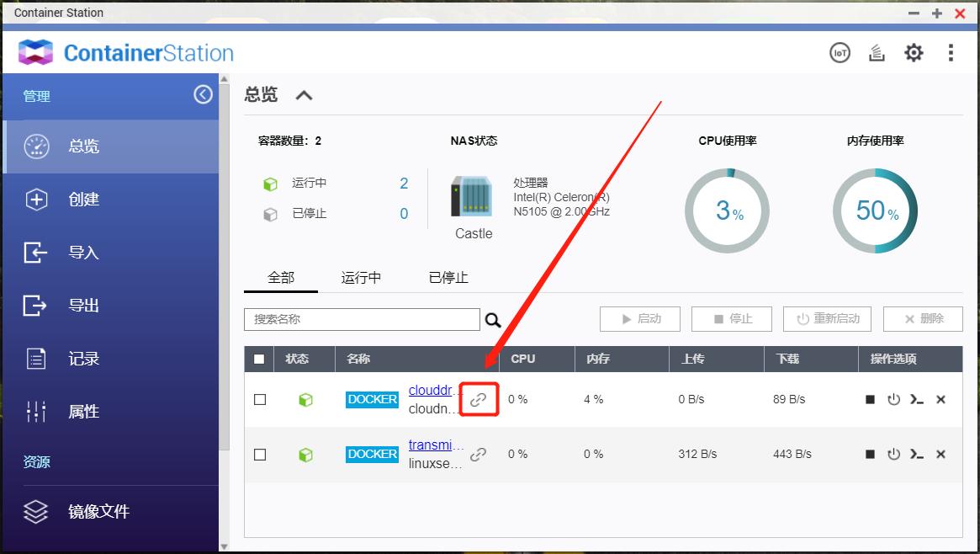The image size is (980, 554).
Task: Switch to the 运行中 tab
Action: (x=362, y=277)
